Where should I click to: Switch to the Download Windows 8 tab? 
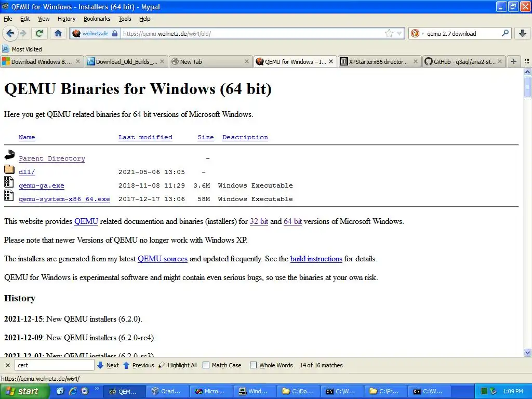pyautogui.click(x=42, y=61)
